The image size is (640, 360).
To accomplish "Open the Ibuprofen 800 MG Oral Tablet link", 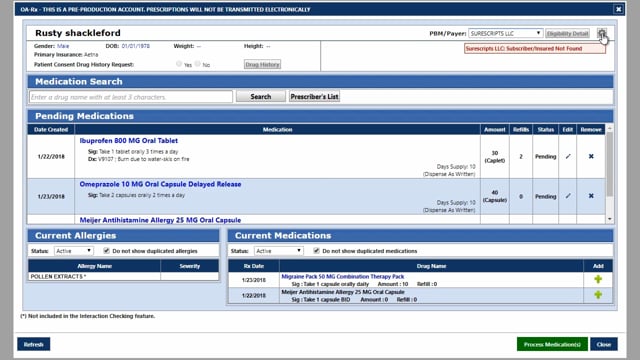I will [129, 140].
